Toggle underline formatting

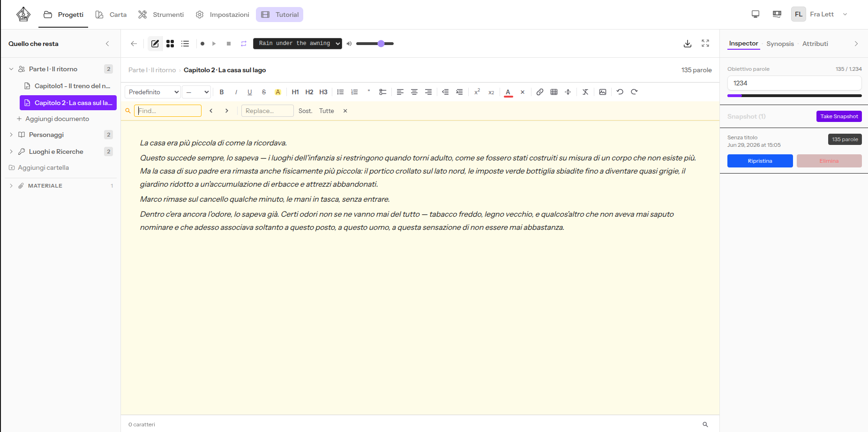pyautogui.click(x=250, y=92)
